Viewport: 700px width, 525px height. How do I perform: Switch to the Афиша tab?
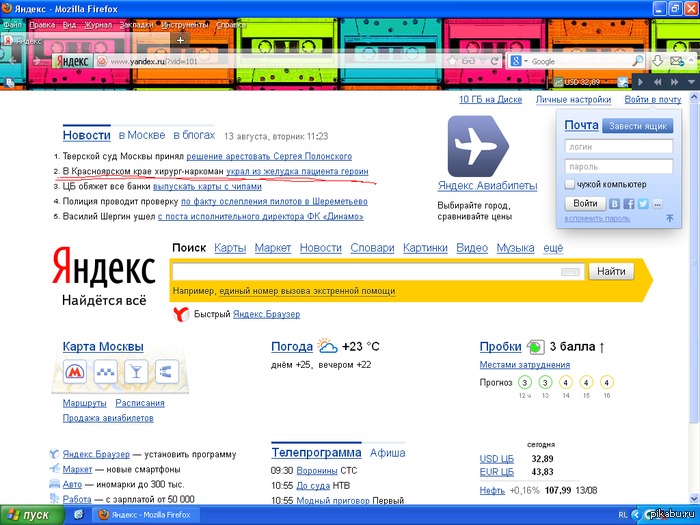pos(388,453)
